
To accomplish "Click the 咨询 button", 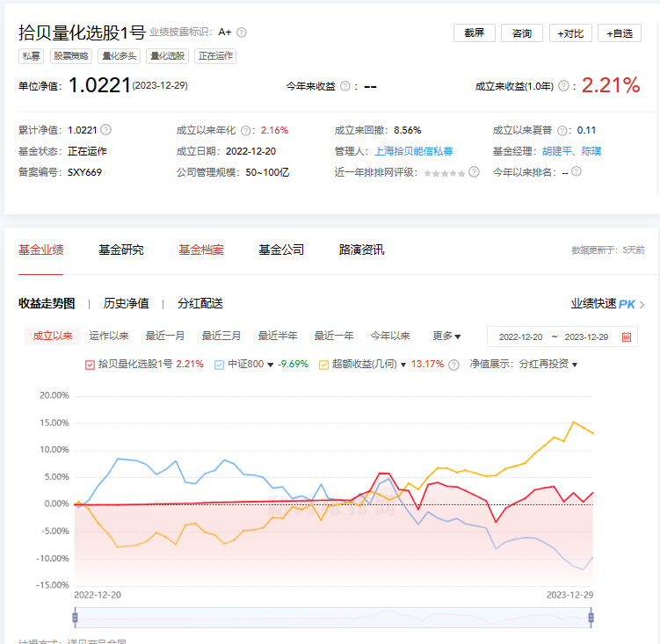I will pos(522,33).
